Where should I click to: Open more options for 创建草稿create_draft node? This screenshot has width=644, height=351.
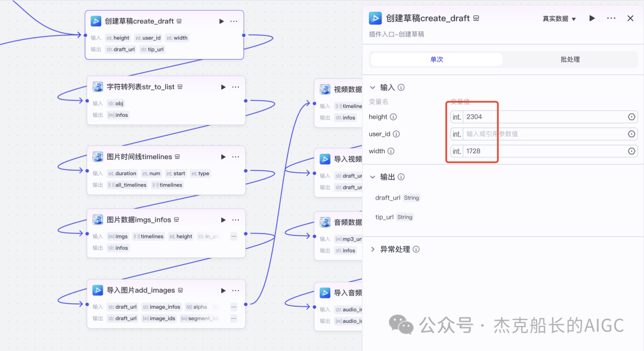pyautogui.click(x=234, y=21)
